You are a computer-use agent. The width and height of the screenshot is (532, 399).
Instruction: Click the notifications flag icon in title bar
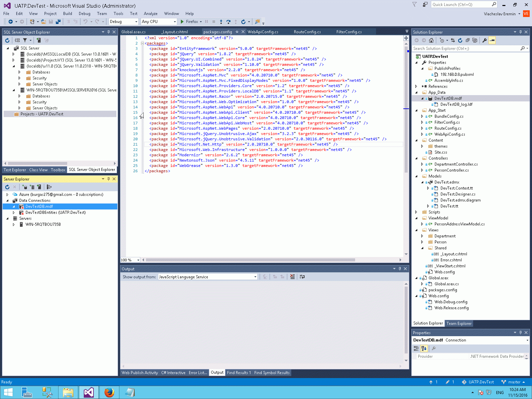pyautogui.click(x=414, y=4)
